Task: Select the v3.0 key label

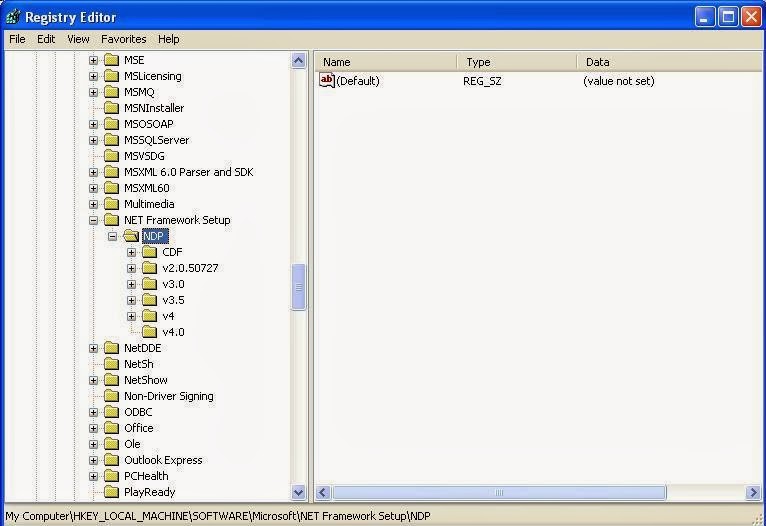Action: [173, 284]
